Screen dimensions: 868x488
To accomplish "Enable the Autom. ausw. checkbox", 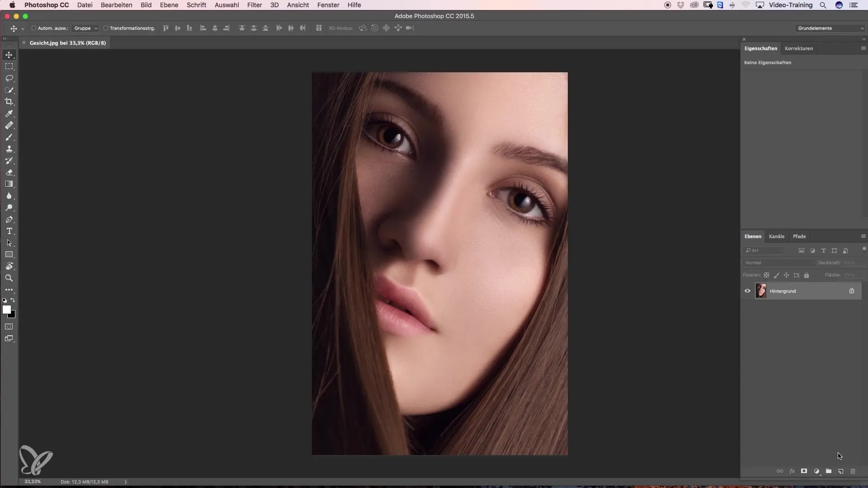I will [x=34, y=28].
